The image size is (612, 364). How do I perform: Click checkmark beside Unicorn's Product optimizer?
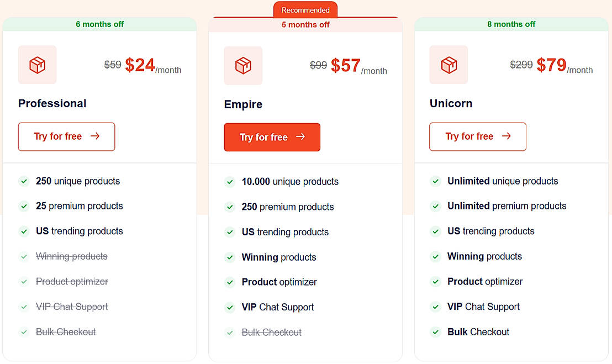click(435, 282)
